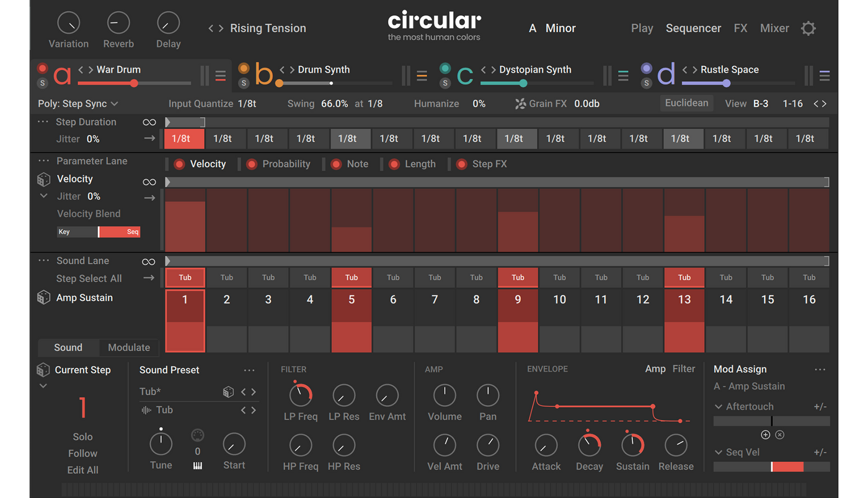Click Edit All under Current Step
This screenshot has height=498, width=868.
(82, 470)
